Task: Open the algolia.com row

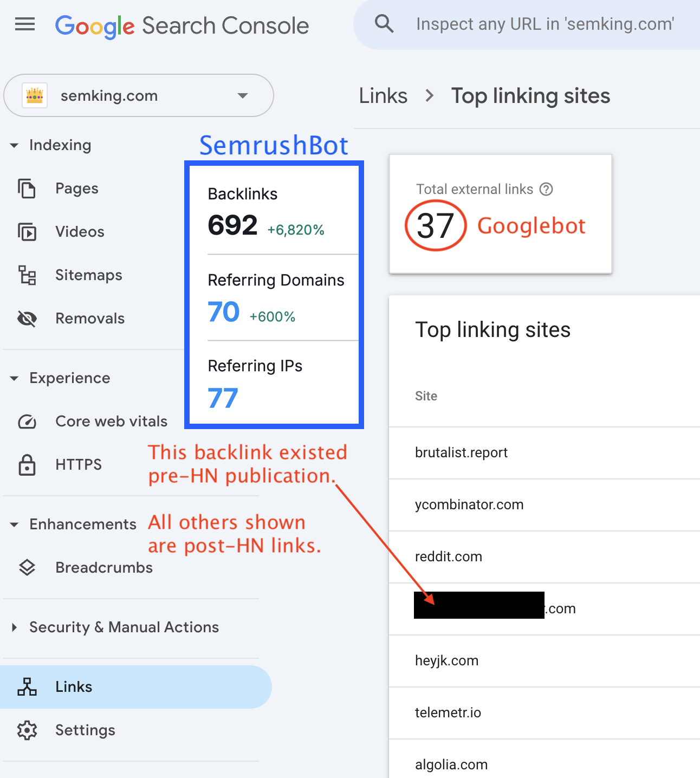Action: coord(545,760)
